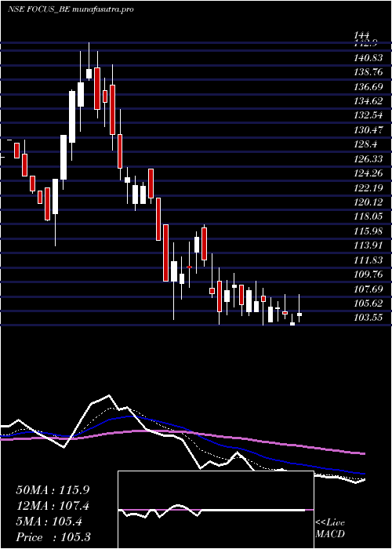Viewport: 392px width, 549px height.
Task: Select the 107.69 axis label
Action: (368, 289)
